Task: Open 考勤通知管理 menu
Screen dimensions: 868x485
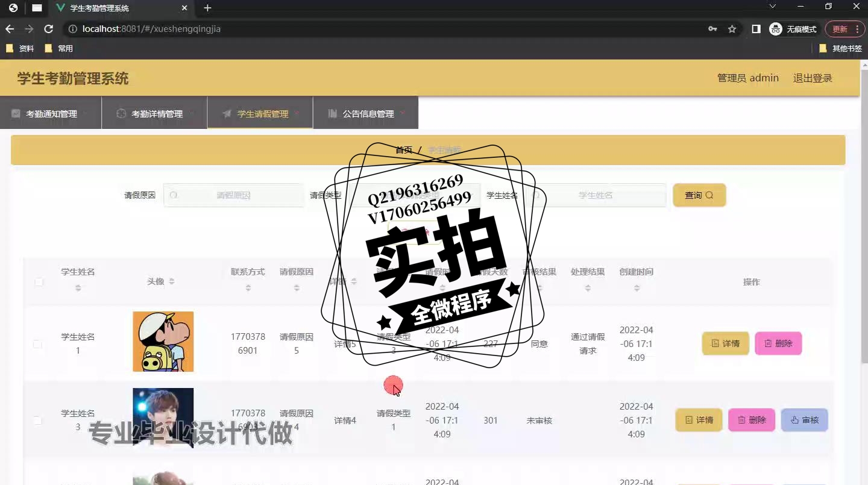Action: 51,113
